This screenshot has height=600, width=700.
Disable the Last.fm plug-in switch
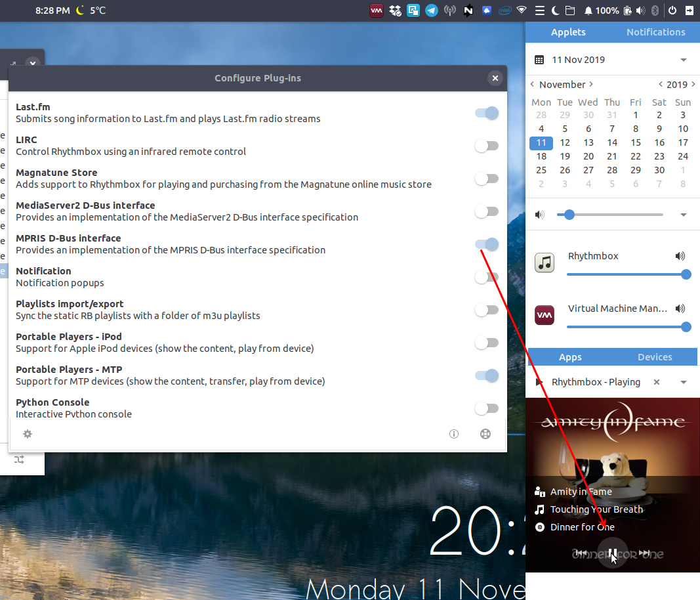487,113
